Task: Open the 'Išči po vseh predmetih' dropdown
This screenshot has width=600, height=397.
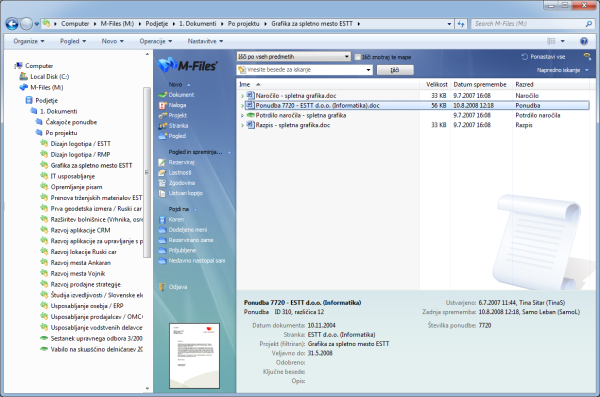Action: 293,57
